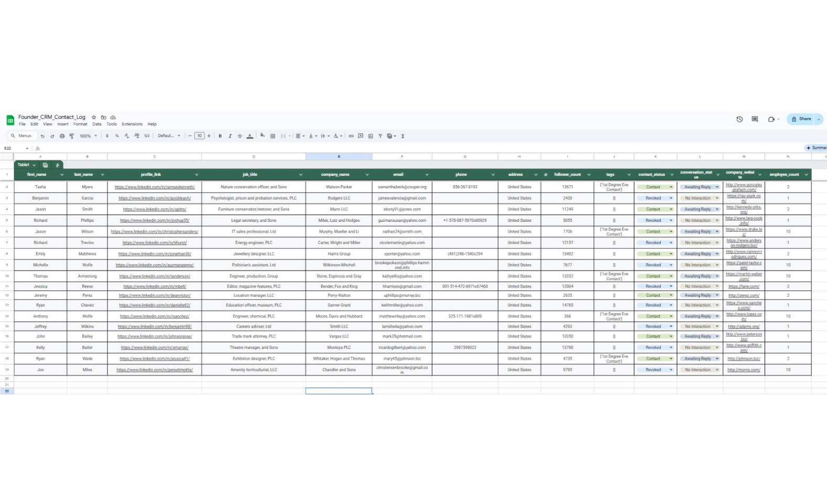This screenshot has width=827, height=504.
Task: Click the borders grid icon
Action: [x=273, y=136]
